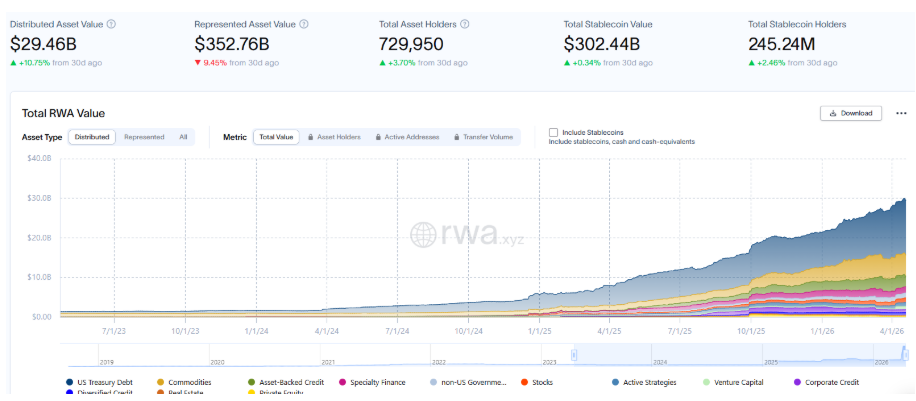916x401 pixels.
Task: Click info icon next to Total Asset Holders
Action: point(465,23)
